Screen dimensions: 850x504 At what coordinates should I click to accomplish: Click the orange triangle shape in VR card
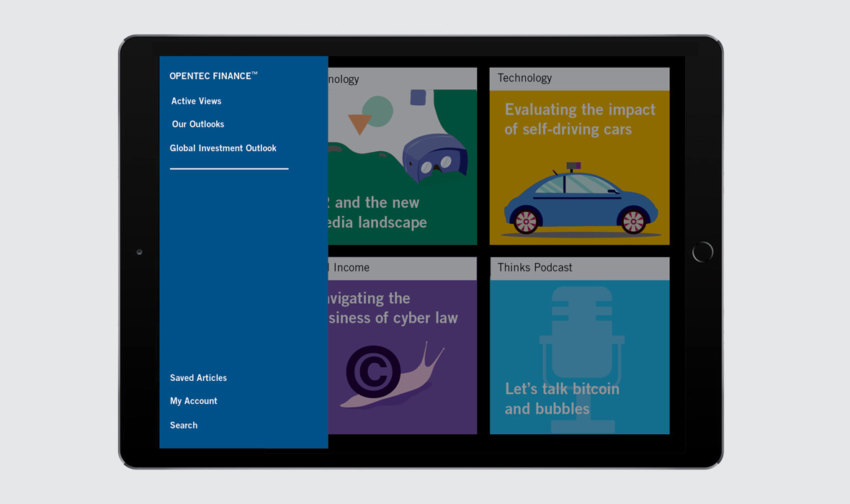click(x=359, y=124)
